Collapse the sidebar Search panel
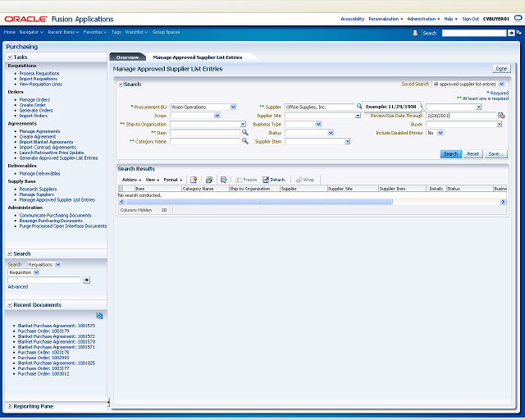Image resolution: width=525 pixels, height=420 pixels. pos(10,253)
